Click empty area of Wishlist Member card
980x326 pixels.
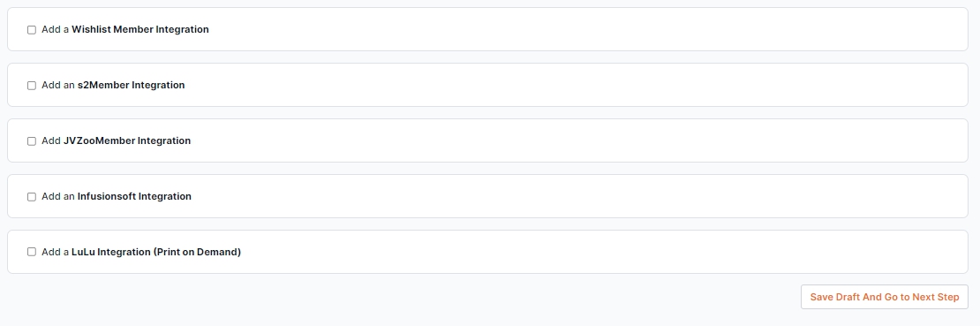click(x=587, y=29)
